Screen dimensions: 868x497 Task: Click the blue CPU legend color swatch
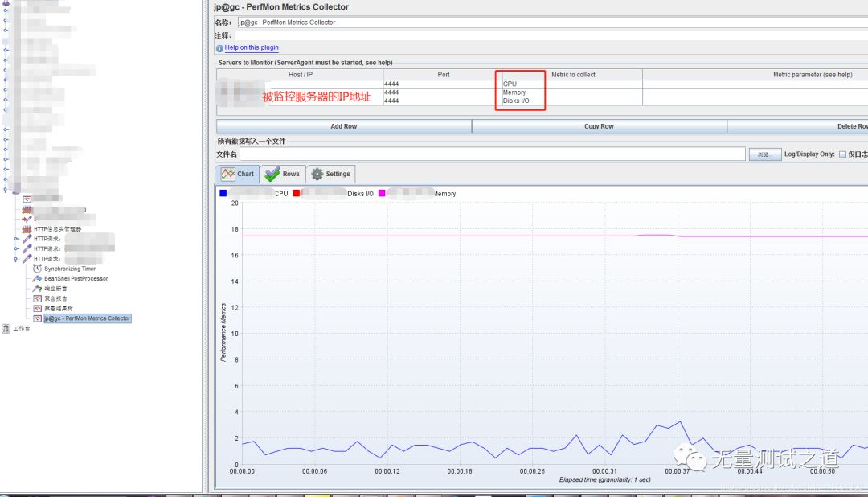tap(223, 193)
